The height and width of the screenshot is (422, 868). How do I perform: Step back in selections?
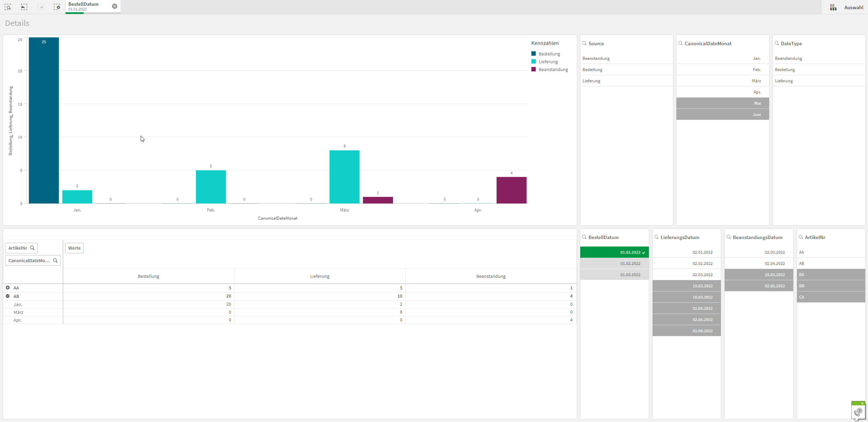24,7
